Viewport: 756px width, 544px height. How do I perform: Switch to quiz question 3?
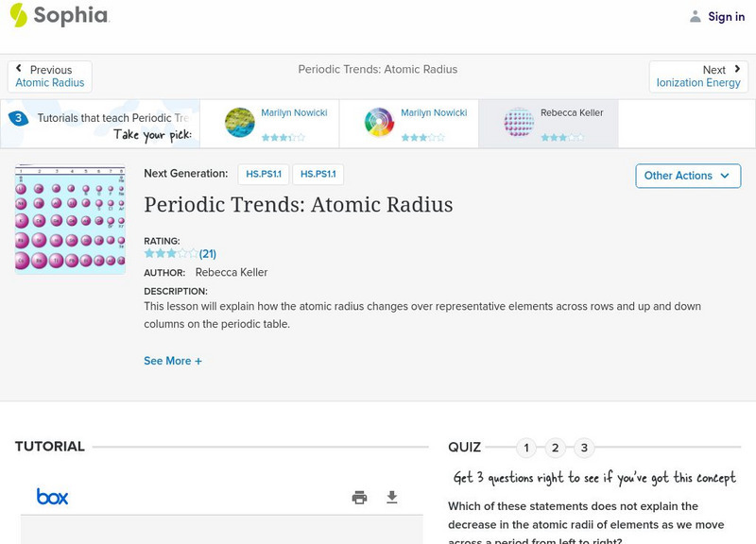point(585,448)
